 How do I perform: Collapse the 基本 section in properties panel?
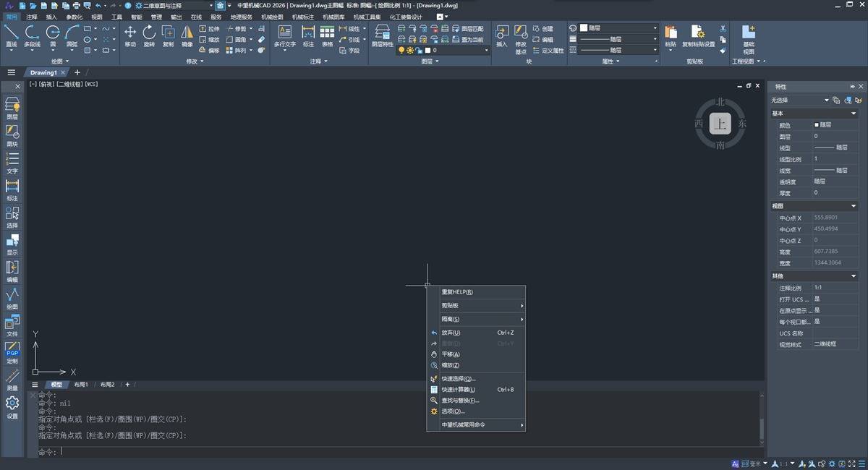[854, 114]
